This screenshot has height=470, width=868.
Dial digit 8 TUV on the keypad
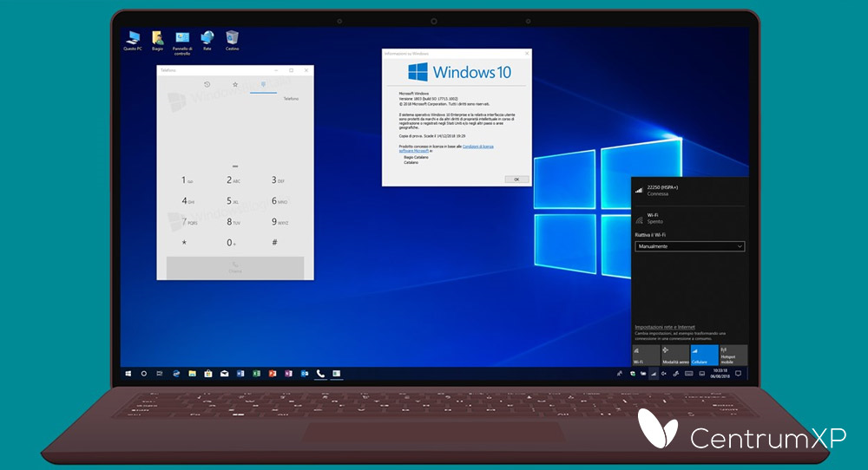pos(233,222)
